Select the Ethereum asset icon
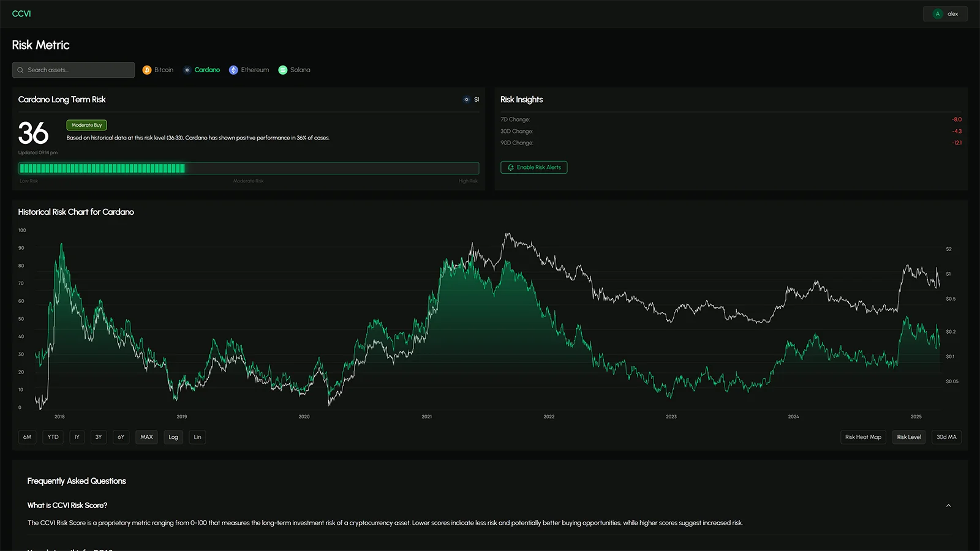This screenshot has height=551, width=980. pos(233,70)
